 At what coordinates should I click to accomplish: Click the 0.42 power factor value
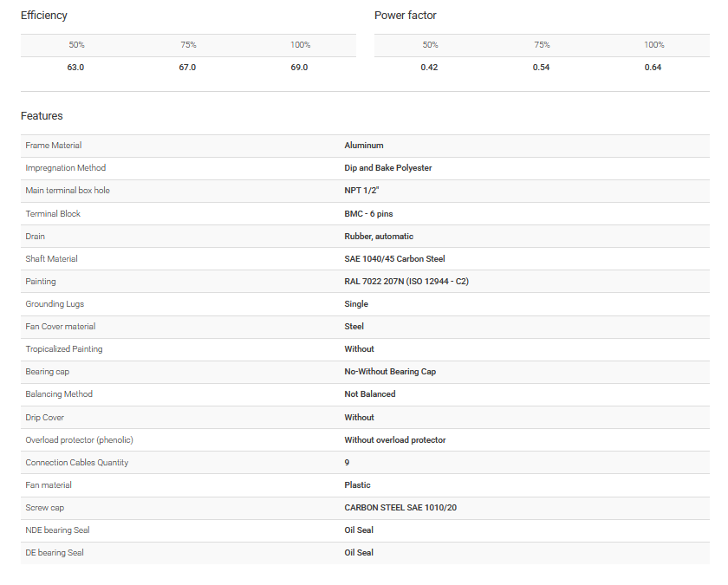pyautogui.click(x=429, y=68)
